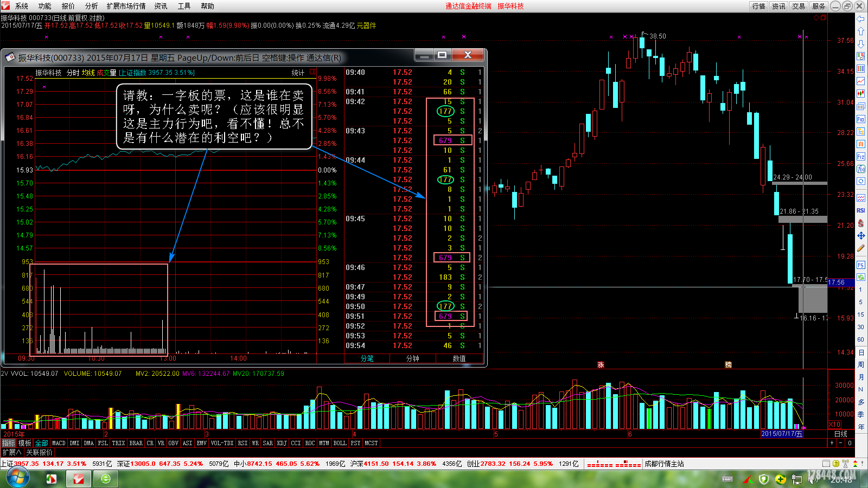Select the 年 yearly period button

click(x=860, y=427)
